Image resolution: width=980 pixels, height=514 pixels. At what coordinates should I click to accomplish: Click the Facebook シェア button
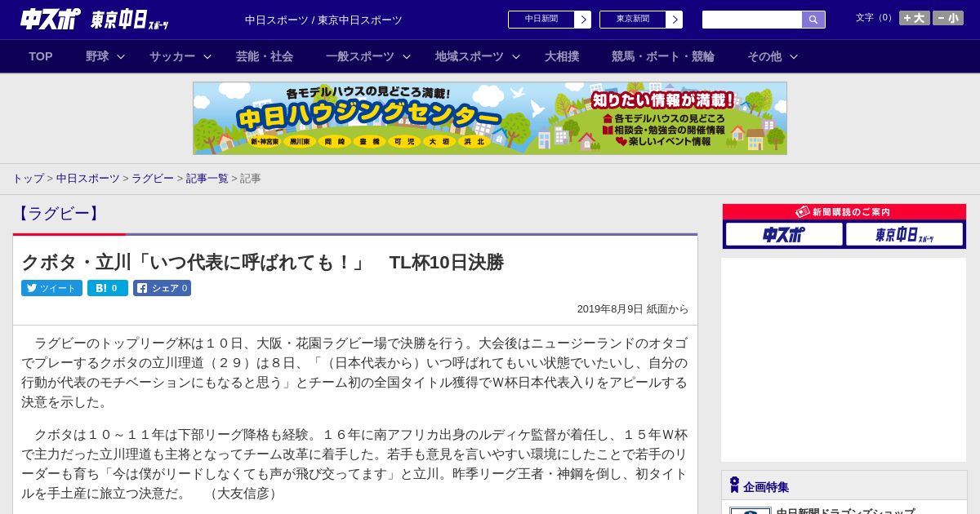[162, 288]
